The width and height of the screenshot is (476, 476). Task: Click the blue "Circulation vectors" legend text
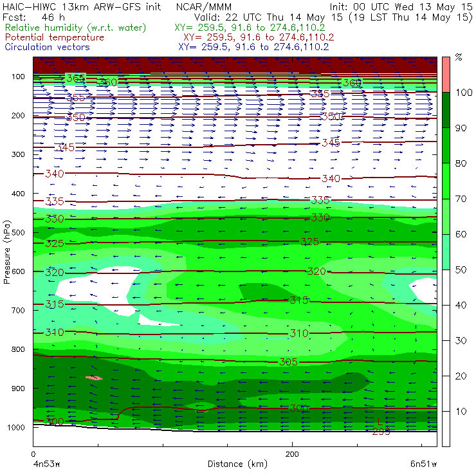coord(47,47)
